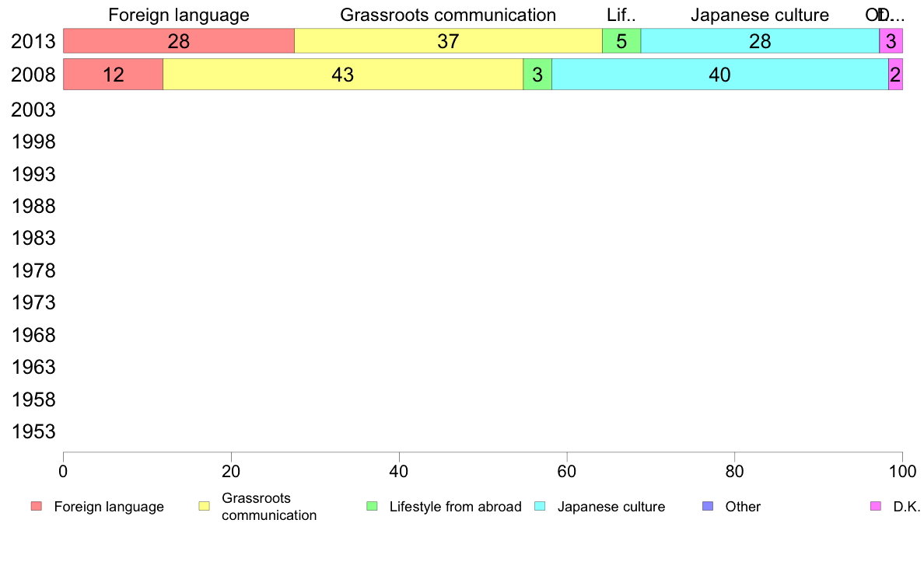Click the 1953 year label
This screenshot has width=924, height=572.
[33, 431]
